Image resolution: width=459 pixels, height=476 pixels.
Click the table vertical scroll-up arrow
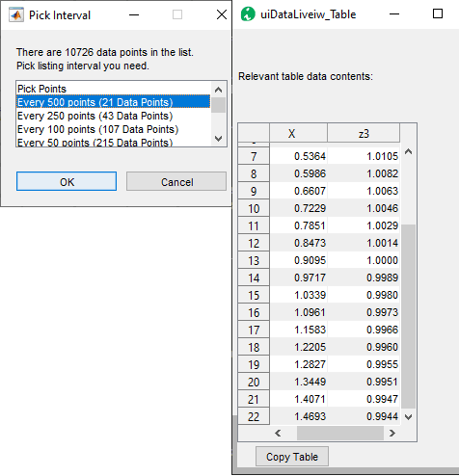408,151
